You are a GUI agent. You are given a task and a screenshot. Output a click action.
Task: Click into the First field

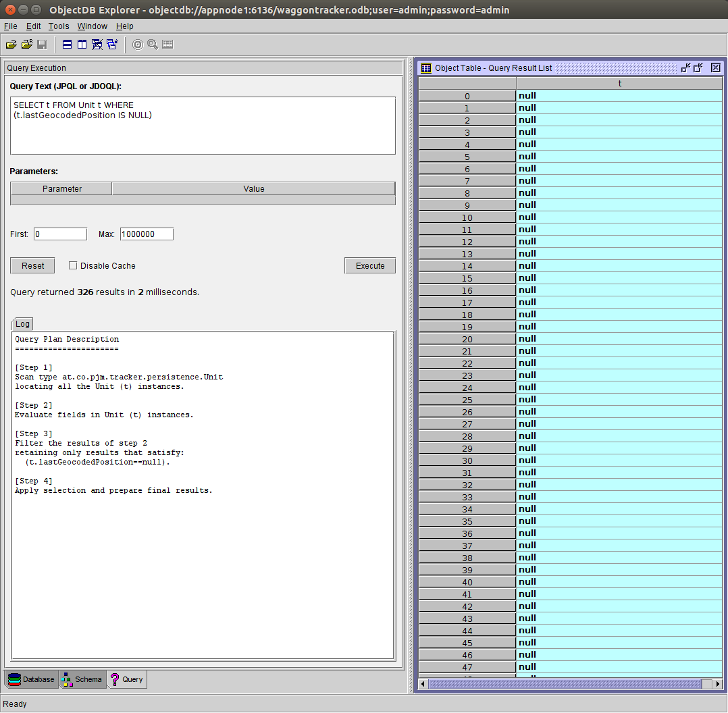coord(60,234)
